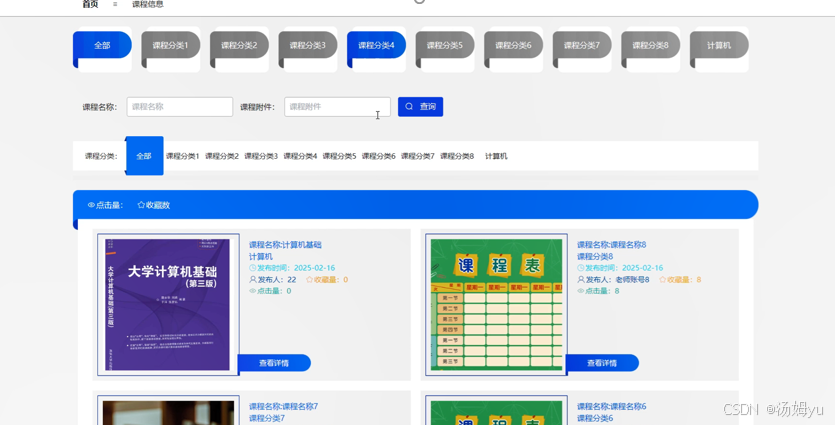Open 课程分类2 ribbon tab at top

tap(240, 45)
